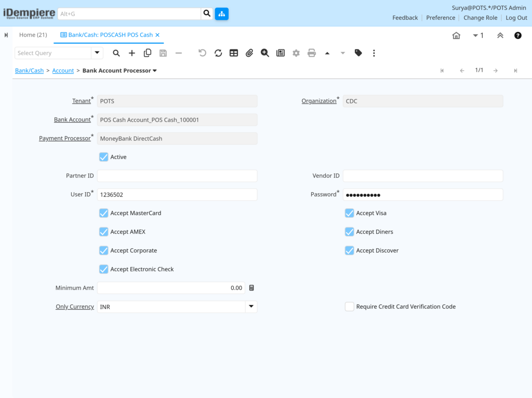Toggle Accept Diners checkbox

tap(349, 232)
